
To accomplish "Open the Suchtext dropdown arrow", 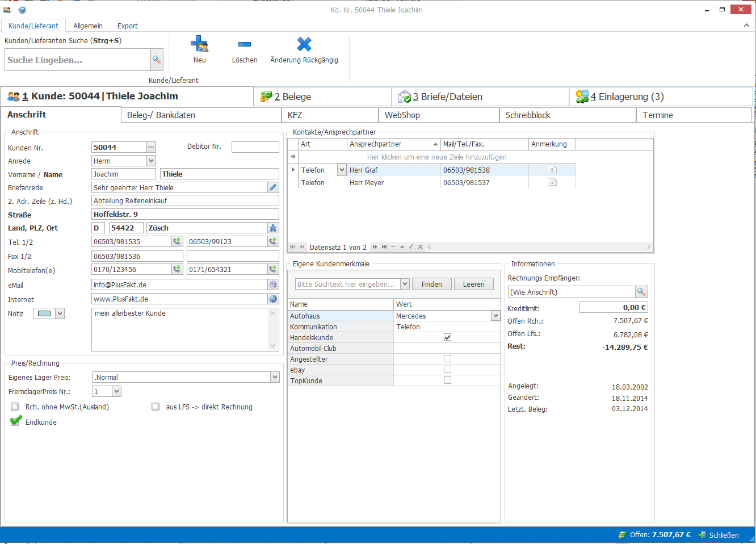I will coord(405,284).
